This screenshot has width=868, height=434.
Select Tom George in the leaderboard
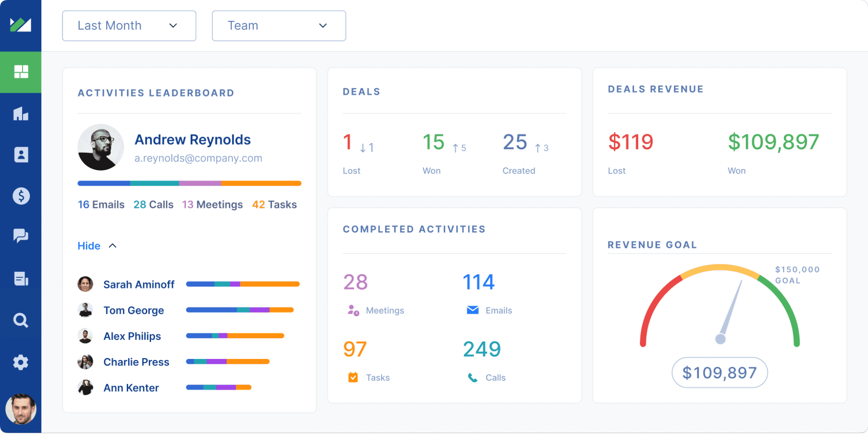pos(133,310)
